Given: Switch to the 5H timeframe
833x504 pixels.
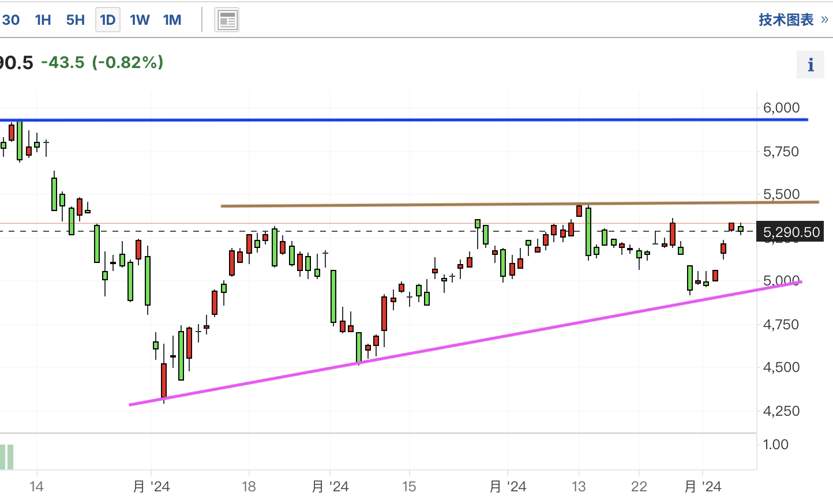Looking at the screenshot, I should coord(75,20).
